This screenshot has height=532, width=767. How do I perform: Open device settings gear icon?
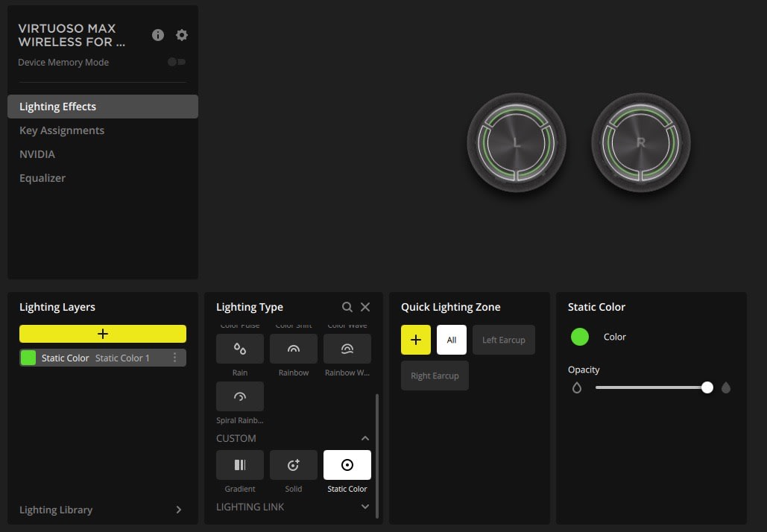181,35
